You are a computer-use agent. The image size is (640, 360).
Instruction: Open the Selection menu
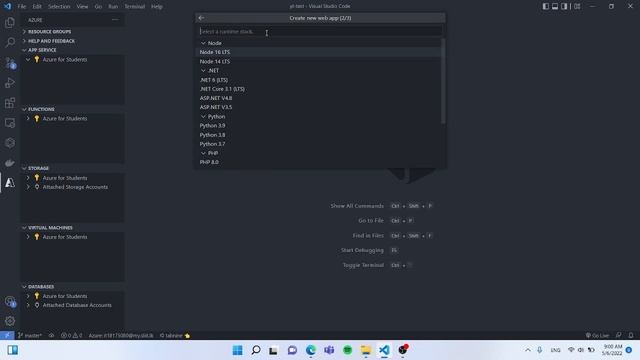point(59,7)
